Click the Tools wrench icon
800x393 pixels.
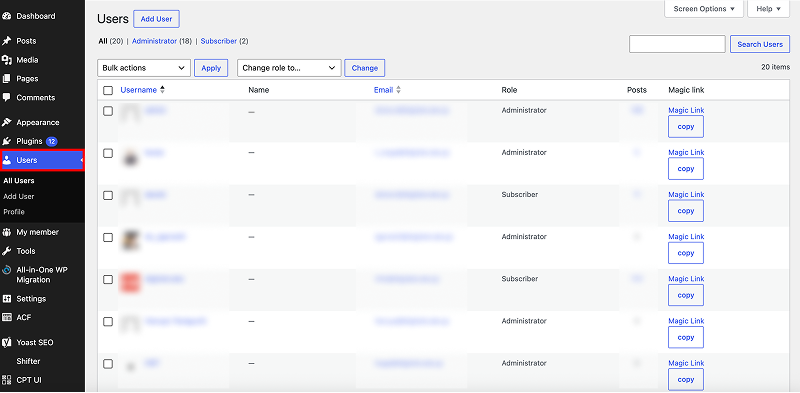[7, 251]
